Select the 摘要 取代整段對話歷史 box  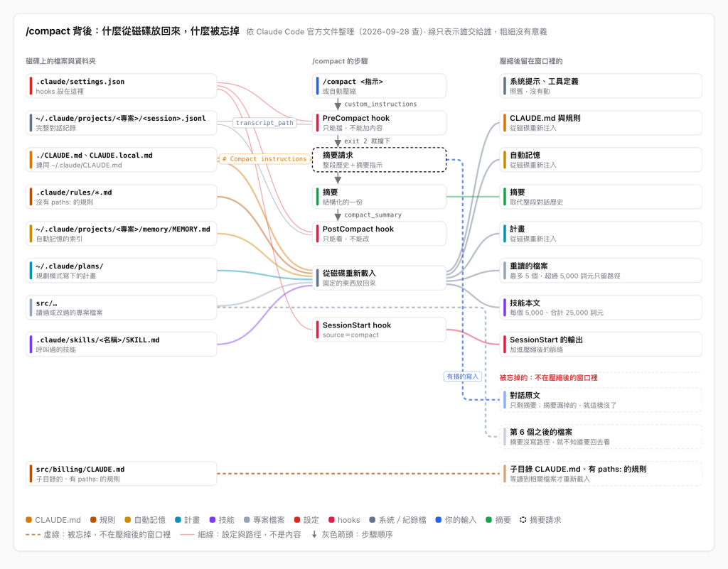tap(600, 197)
